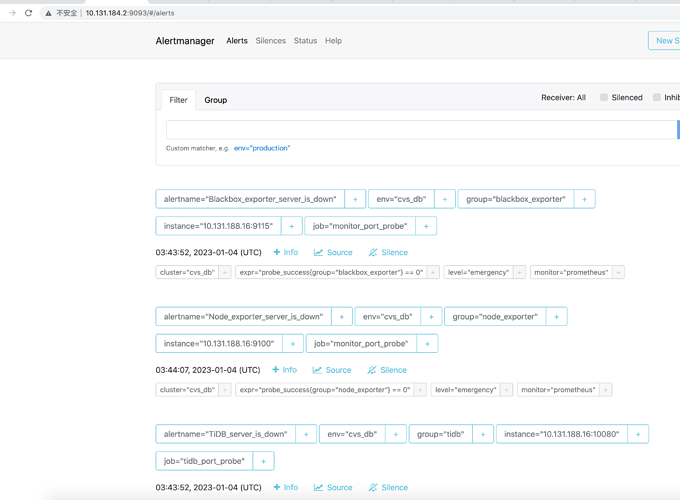Screen dimensions: 680x500
Task: Click timestamp 03:44:07, 2023-01-04 (UTC)
Action: (208, 370)
